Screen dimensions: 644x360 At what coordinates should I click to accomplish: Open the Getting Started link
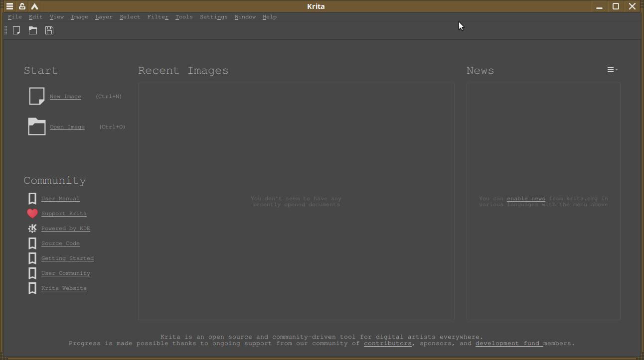[x=67, y=258]
